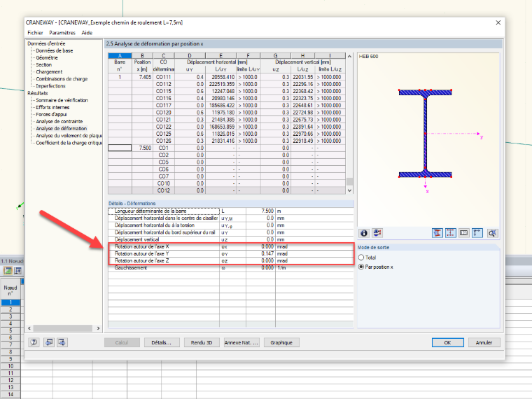The height and width of the screenshot is (399, 532).
Task: Click the Gauchissement detail row
Action: pos(231,267)
